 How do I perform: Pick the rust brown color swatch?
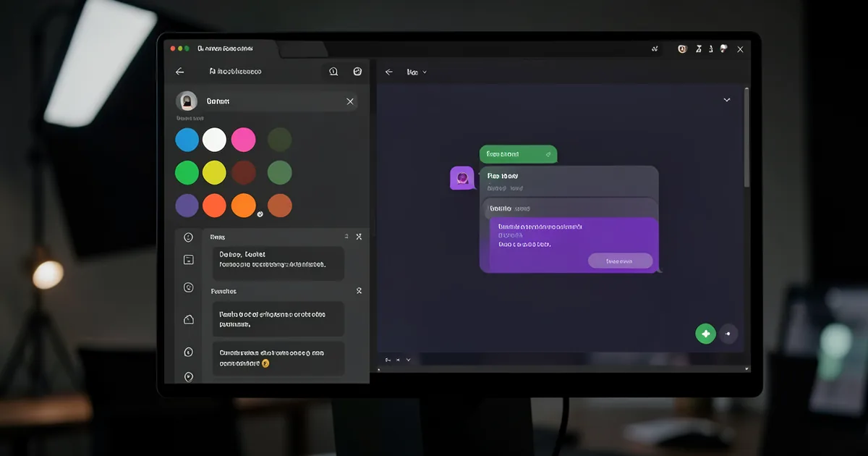(280, 206)
